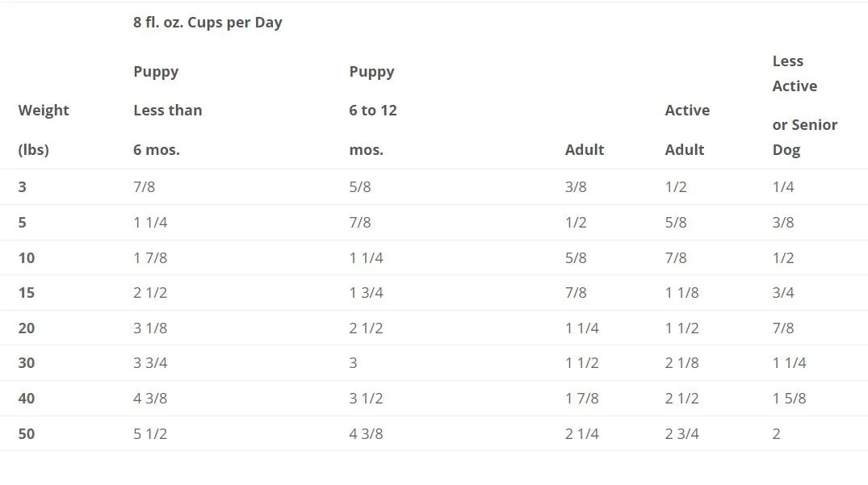Click the Adult value 2 1/4

pyautogui.click(x=582, y=433)
